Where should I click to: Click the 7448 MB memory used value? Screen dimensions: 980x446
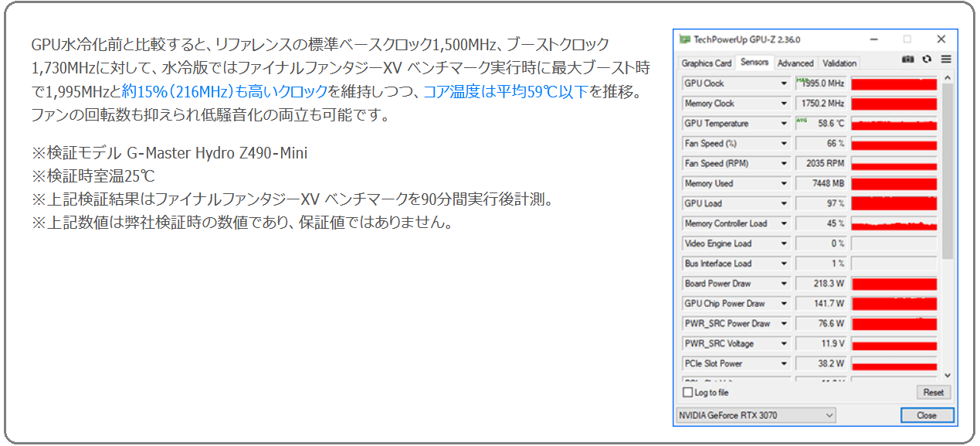(821, 184)
